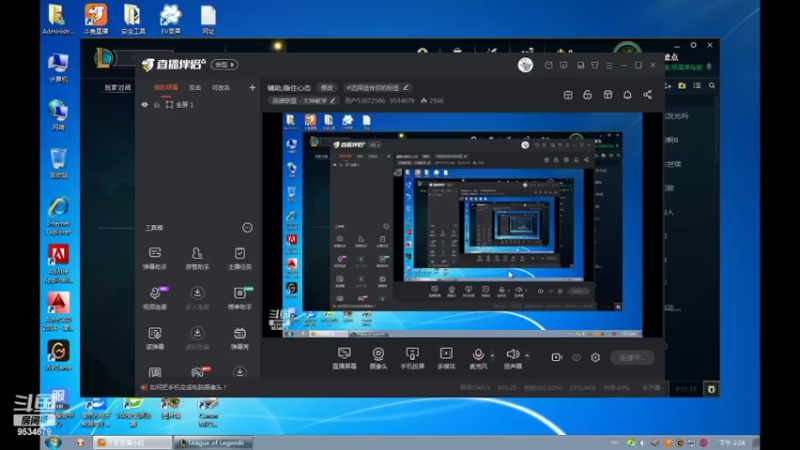The height and width of the screenshot is (450, 800).
Task: Edit the 英雄联盟 category chip
Action: [303, 101]
